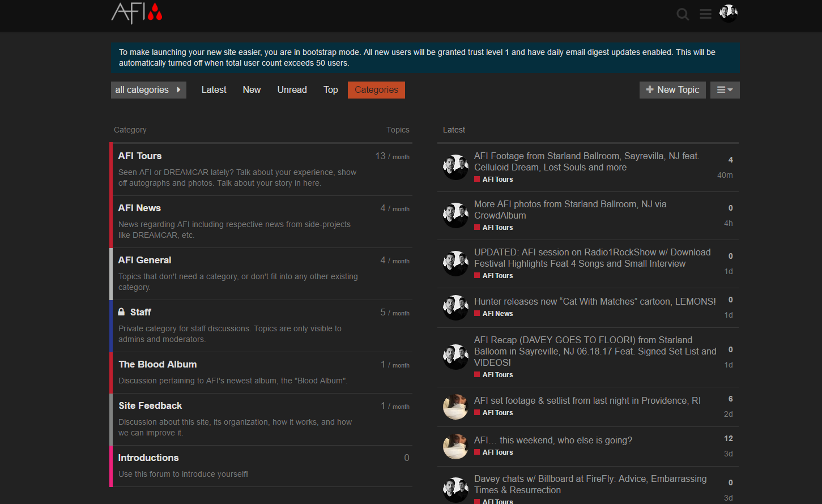Switch to the New tab
822x504 pixels.
(252, 90)
